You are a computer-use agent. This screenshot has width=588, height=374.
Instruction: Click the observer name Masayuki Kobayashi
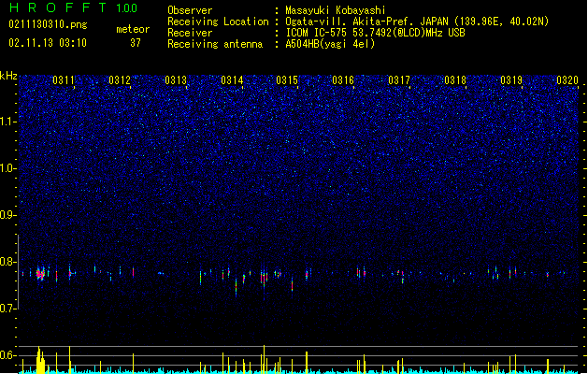(336, 10)
